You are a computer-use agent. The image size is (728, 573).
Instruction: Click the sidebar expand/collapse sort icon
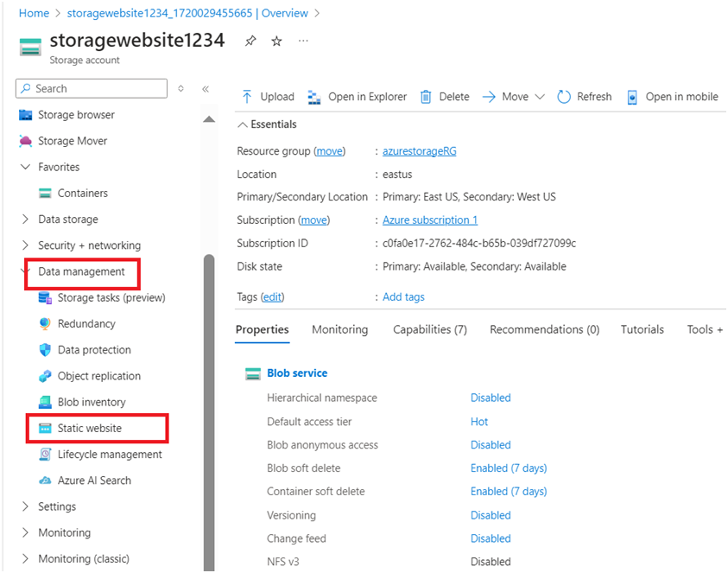click(x=181, y=89)
